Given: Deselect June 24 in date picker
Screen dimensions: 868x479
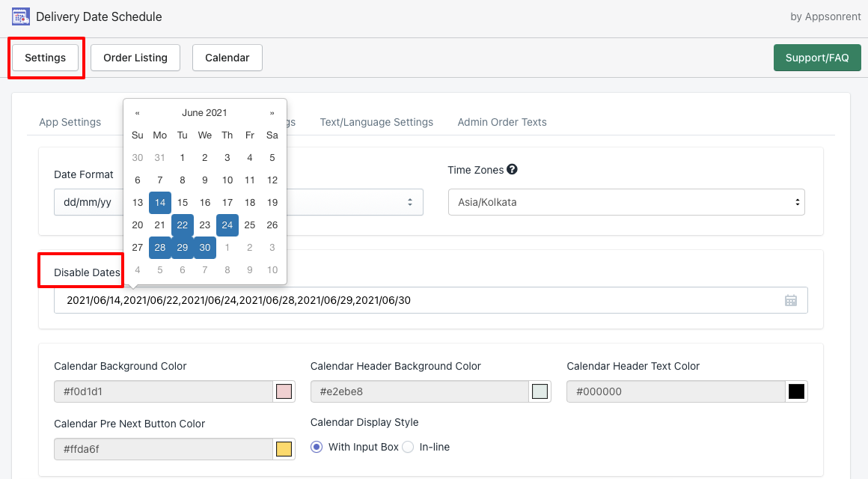Looking at the screenshot, I should (x=227, y=225).
